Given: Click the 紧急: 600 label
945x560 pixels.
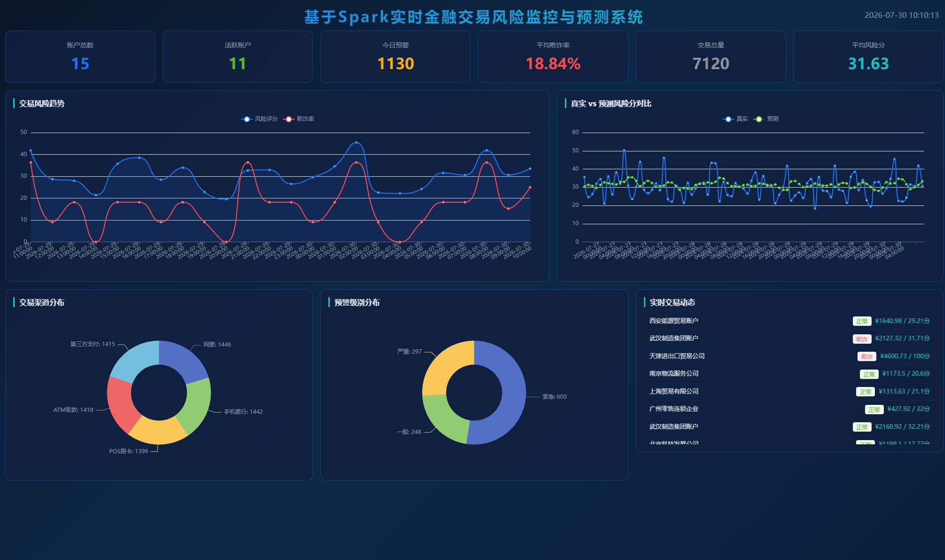Looking at the screenshot, I should 555,396.
